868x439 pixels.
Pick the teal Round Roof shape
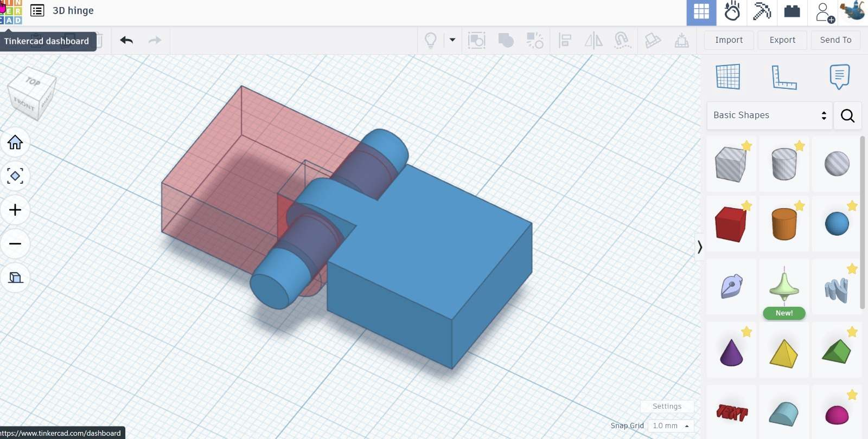coord(784,414)
